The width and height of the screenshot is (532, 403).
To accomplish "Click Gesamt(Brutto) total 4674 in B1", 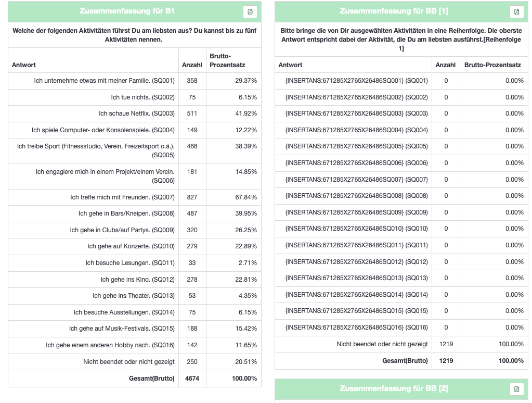I will (x=192, y=379).
